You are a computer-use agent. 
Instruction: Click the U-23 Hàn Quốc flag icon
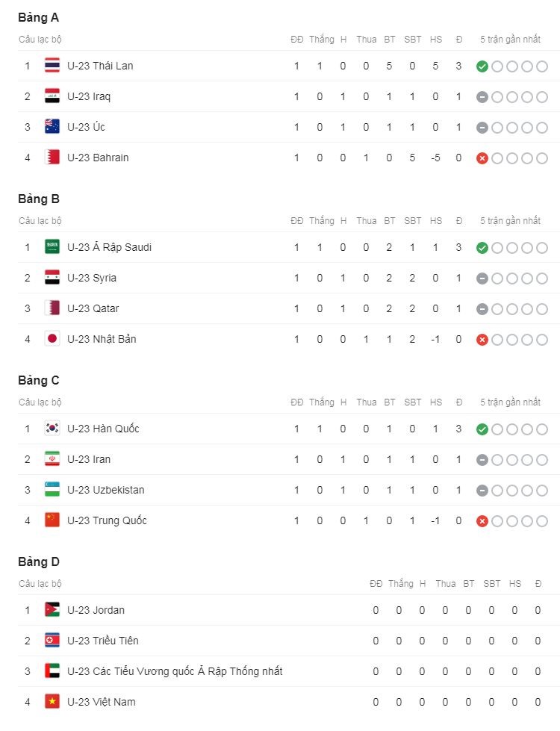pos(52,429)
